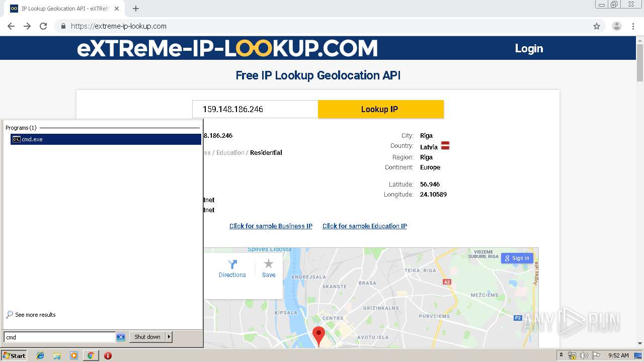
Task: Click the eXTReMe-IP-LOOKUP.COM logo
Action: (x=227, y=48)
